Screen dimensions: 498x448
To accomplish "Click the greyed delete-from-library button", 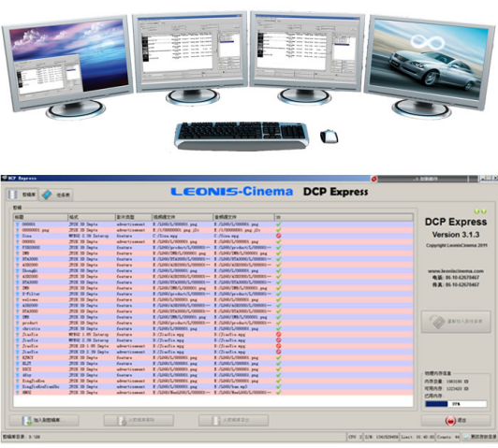I will [x=139, y=420].
